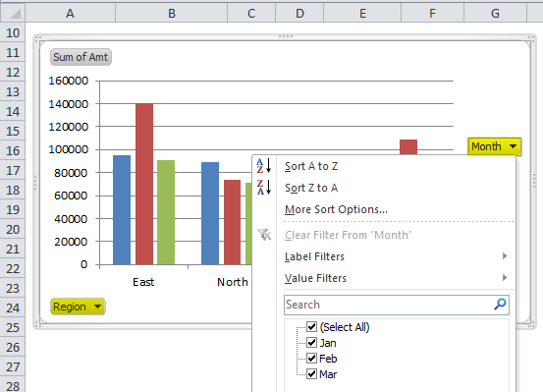Select row 20 header

tap(13, 230)
